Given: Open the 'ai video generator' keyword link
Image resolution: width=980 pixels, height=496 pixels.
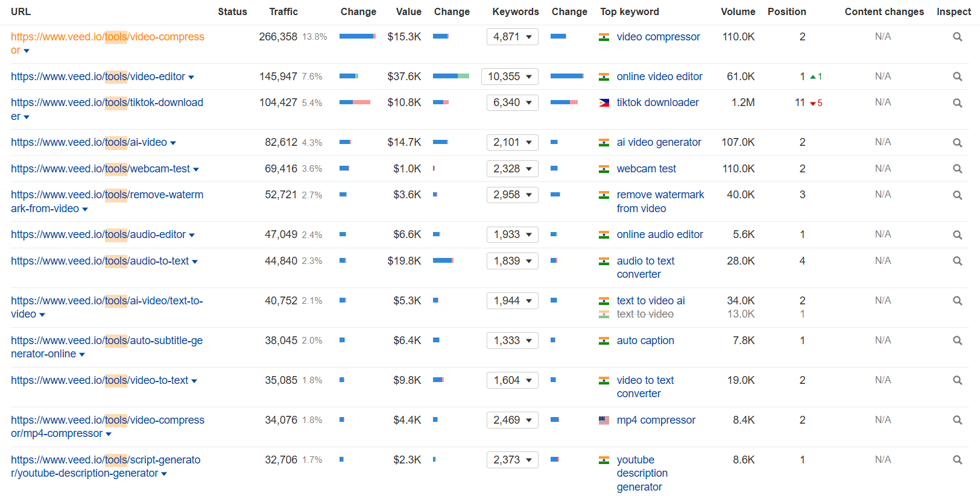Looking at the screenshot, I should 659,142.
